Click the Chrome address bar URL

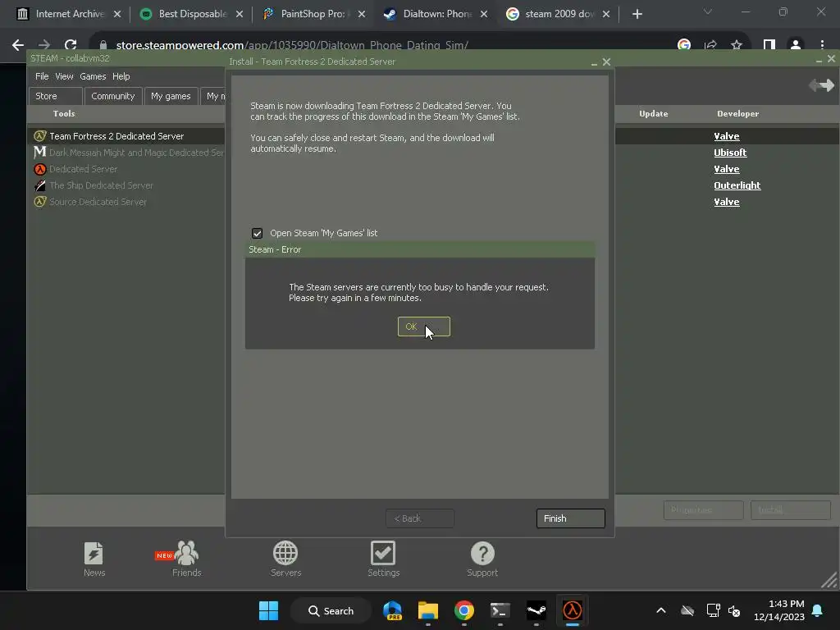click(292, 45)
